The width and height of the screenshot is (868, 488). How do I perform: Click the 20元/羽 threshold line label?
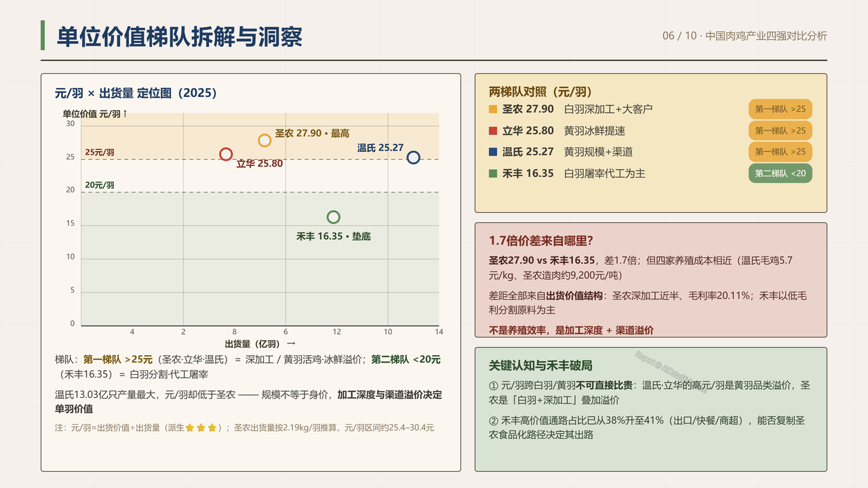(100, 185)
